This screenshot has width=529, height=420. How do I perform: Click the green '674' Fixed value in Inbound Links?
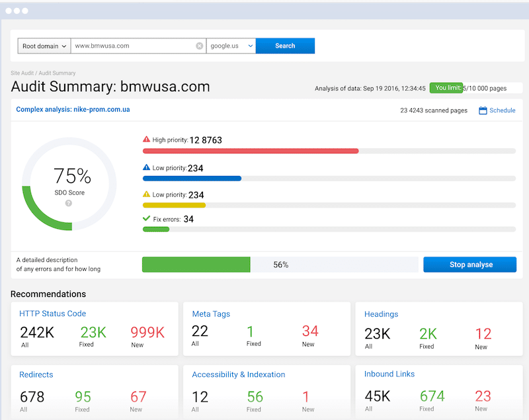pos(432,396)
